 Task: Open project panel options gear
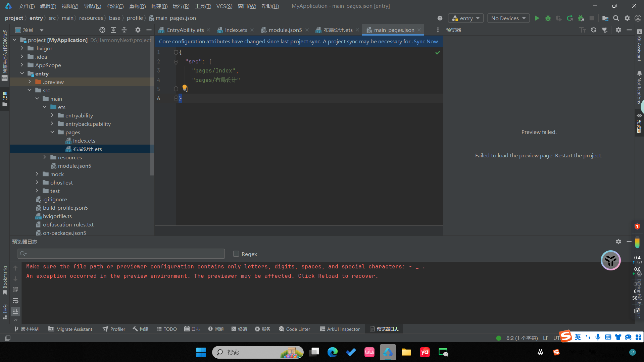click(x=138, y=30)
